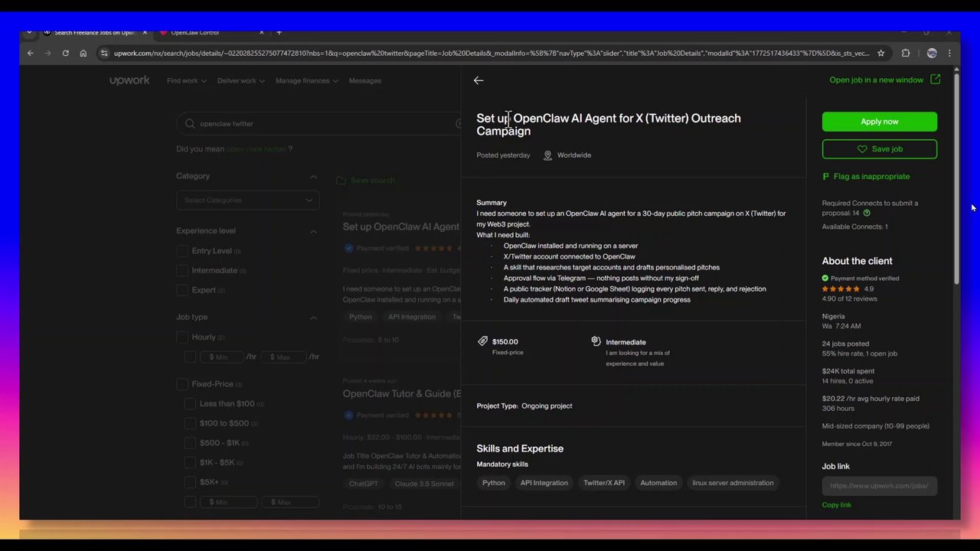Click the search magnifier icon in jobs search
The image size is (980, 551).
(190, 123)
